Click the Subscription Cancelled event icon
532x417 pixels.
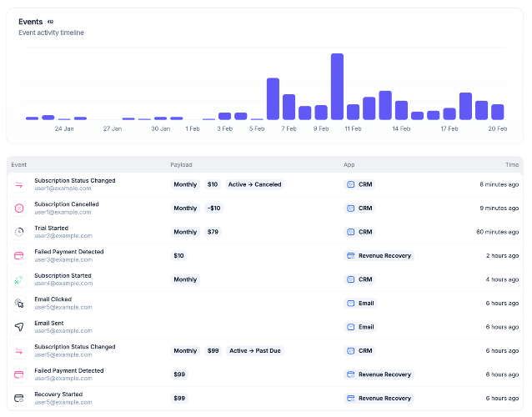(19, 208)
